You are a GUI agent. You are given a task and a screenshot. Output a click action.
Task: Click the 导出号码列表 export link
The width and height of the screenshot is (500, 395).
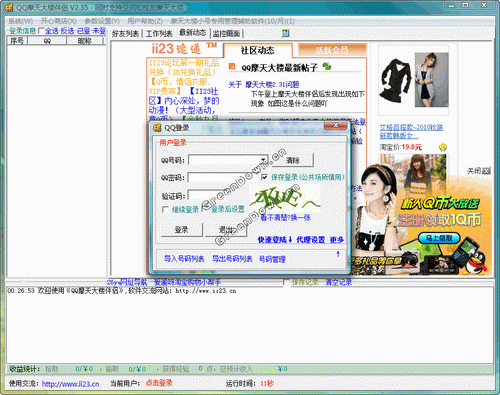tap(232, 259)
